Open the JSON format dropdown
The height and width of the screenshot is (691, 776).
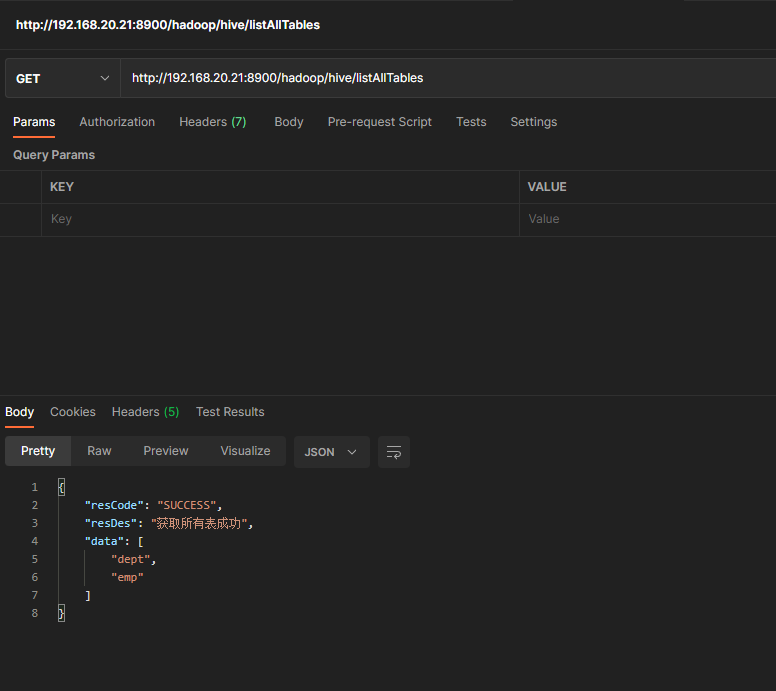click(x=332, y=452)
